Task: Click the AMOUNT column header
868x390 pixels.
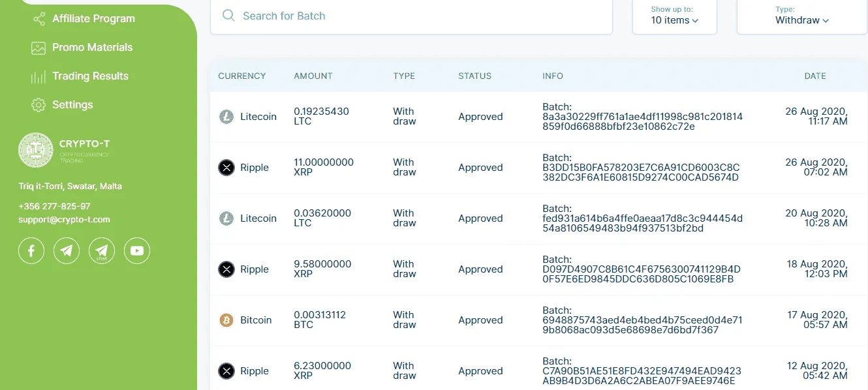Action: [x=313, y=76]
